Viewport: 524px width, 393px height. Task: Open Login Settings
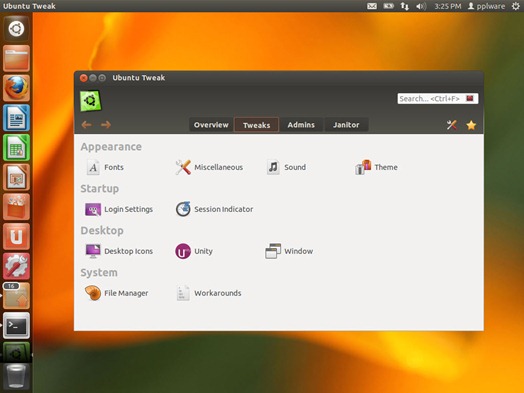click(119, 209)
